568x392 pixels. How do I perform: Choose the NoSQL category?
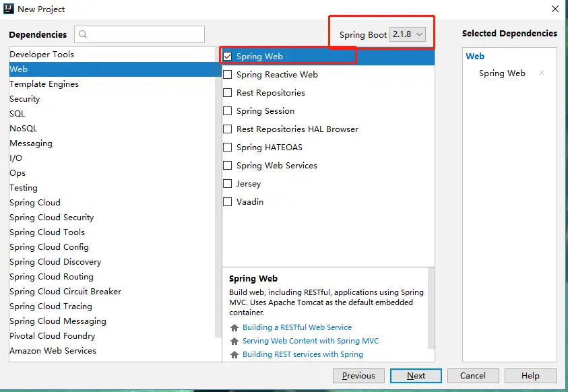coord(112,129)
